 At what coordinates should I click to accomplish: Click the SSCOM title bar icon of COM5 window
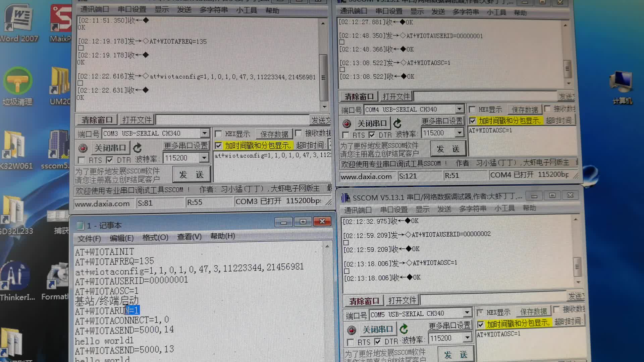[x=345, y=198]
